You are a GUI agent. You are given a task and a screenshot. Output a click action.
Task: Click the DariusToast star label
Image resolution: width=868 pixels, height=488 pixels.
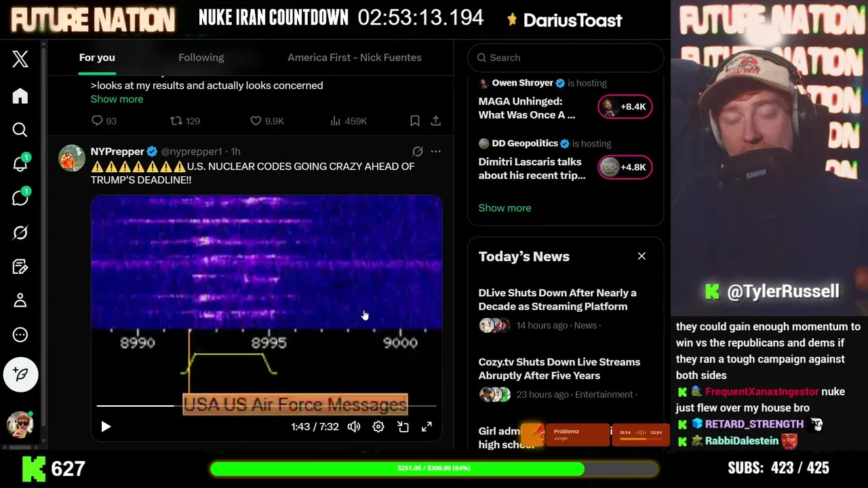564,20
